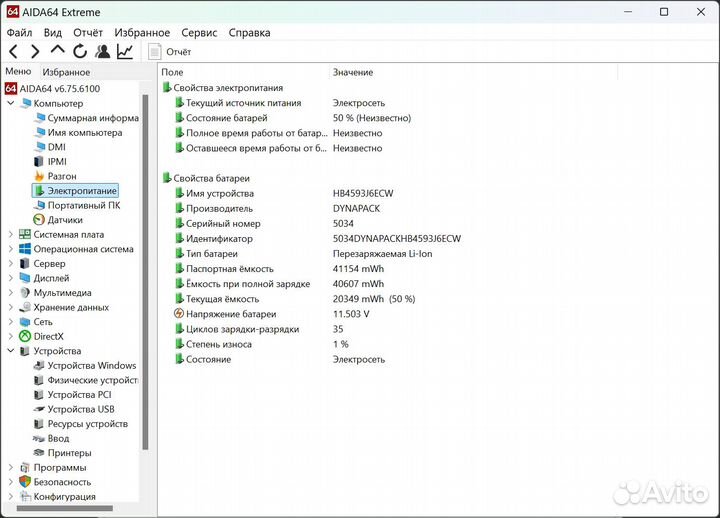Select Разгон tree item
The width and height of the screenshot is (720, 518).
55,176
